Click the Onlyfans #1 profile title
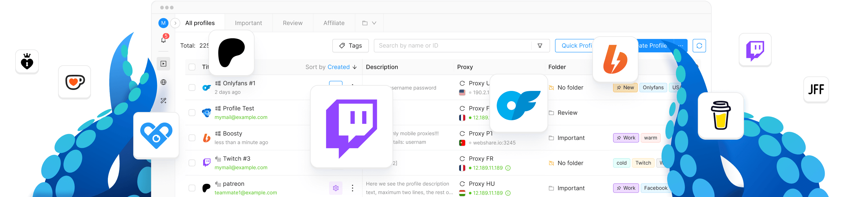 [239, 83]
